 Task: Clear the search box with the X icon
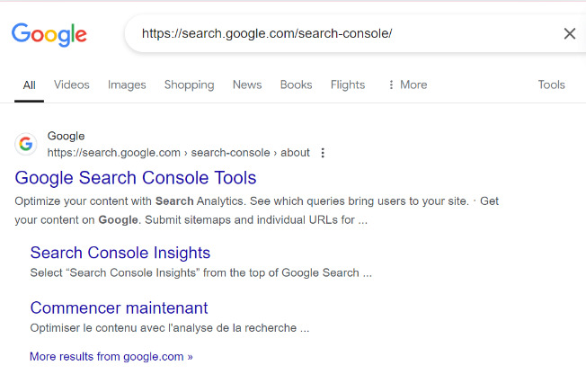pos(569,34)
